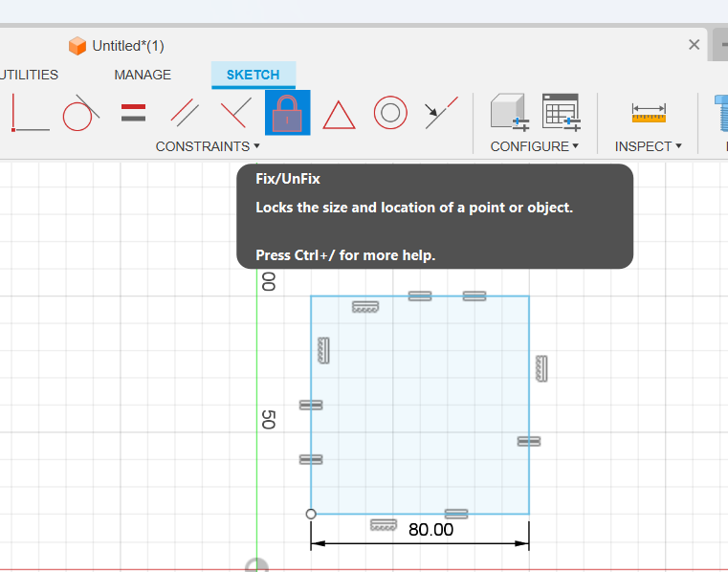Viewport: 728px width, 572px height.
Task: Select the Untitled*(1) document tab
Action: point(117,46)
